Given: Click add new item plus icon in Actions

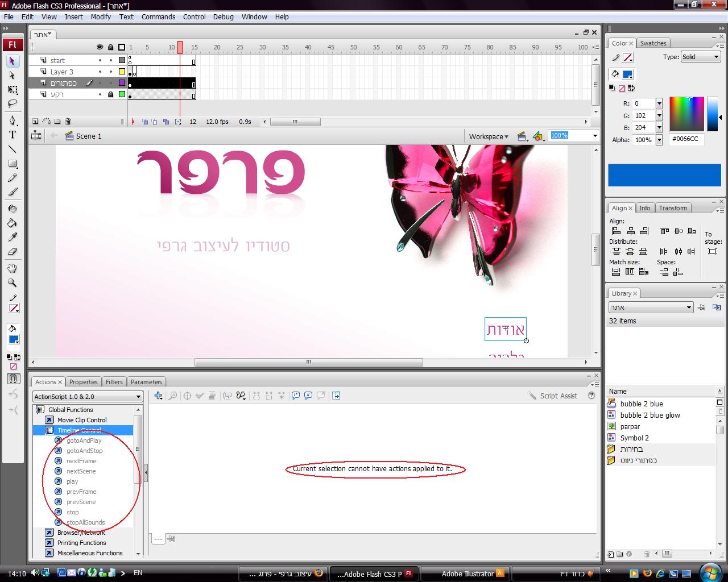Looking at the screenshot, I should [158, 396].
